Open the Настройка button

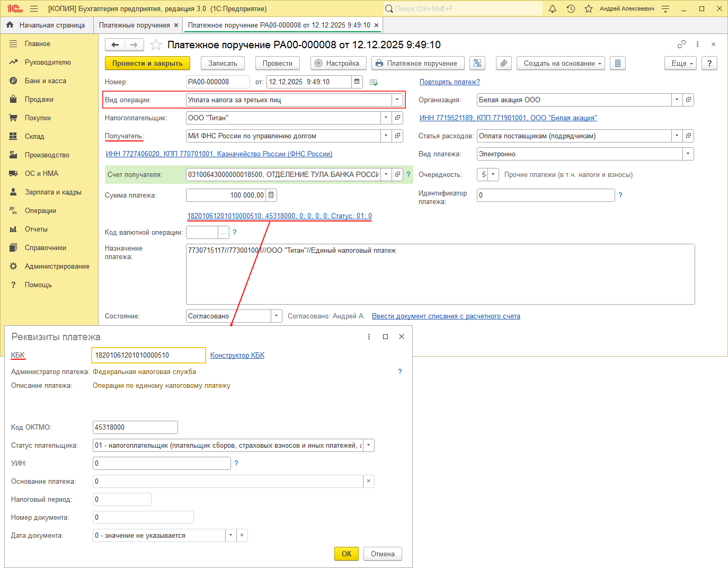338,63
